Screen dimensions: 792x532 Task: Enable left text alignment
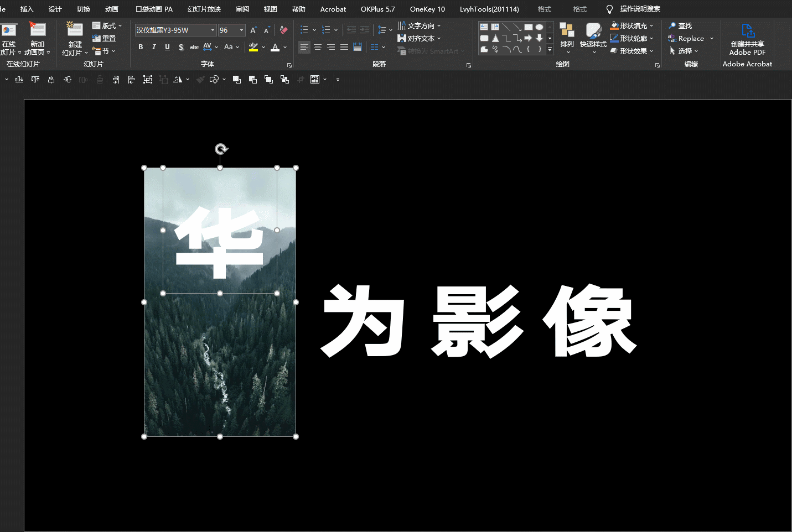point(304,47)
